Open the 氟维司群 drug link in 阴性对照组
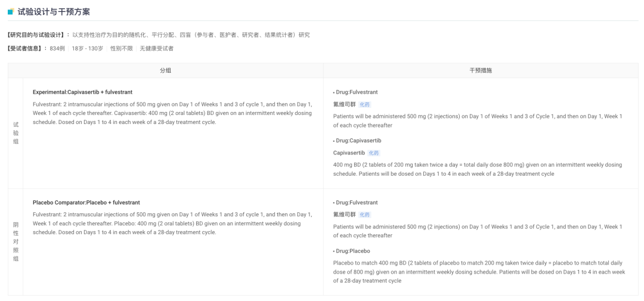This screenshot has width=644, height=301. pos(344,215)
